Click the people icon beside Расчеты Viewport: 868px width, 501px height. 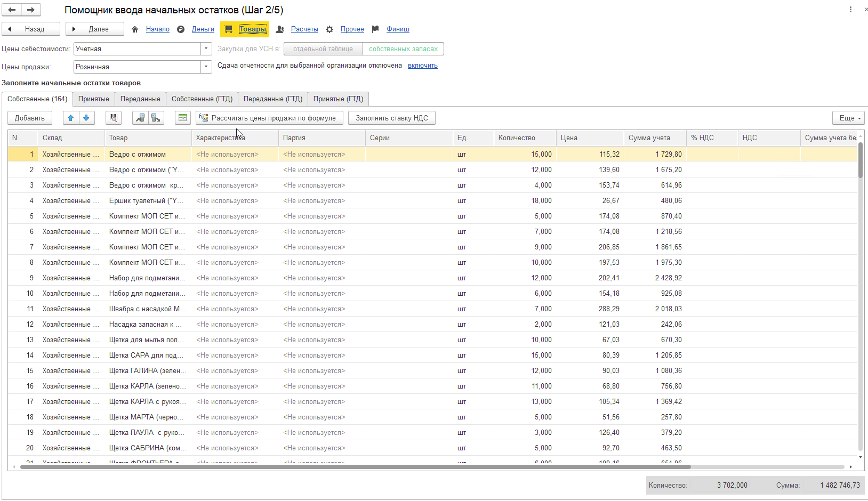click(280, 29)
